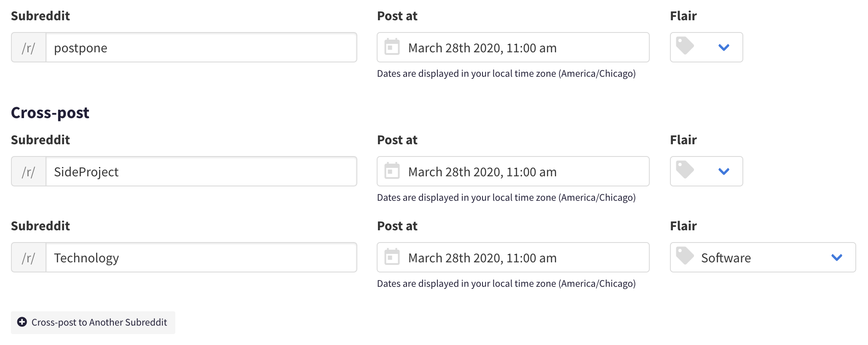
Task: Click the tag icon beside Software flair
Action: 685,256
